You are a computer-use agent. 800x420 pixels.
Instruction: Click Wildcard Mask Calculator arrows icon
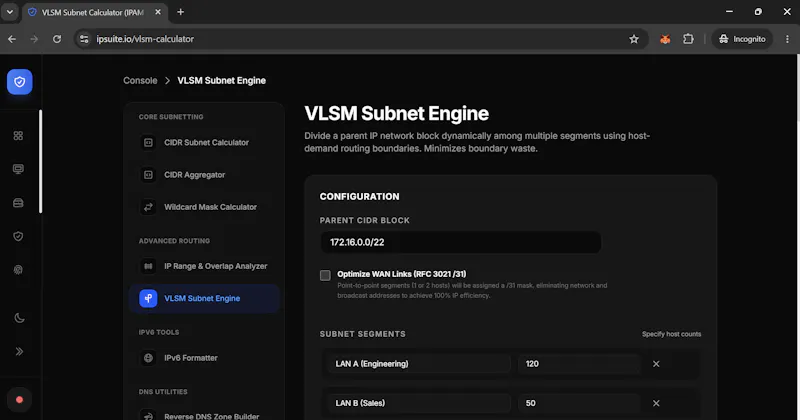pyautogui.click(x=148, y=207)
